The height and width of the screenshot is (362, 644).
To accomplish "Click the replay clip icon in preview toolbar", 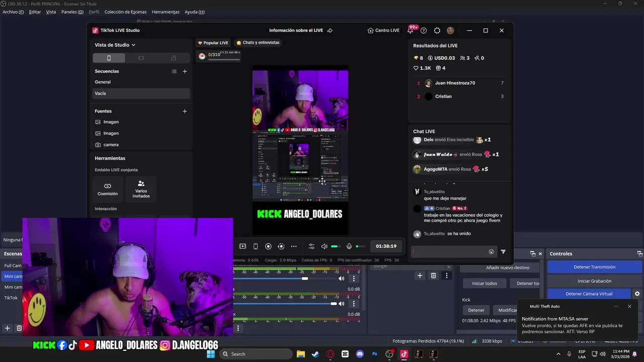I will tap(281, 246).
